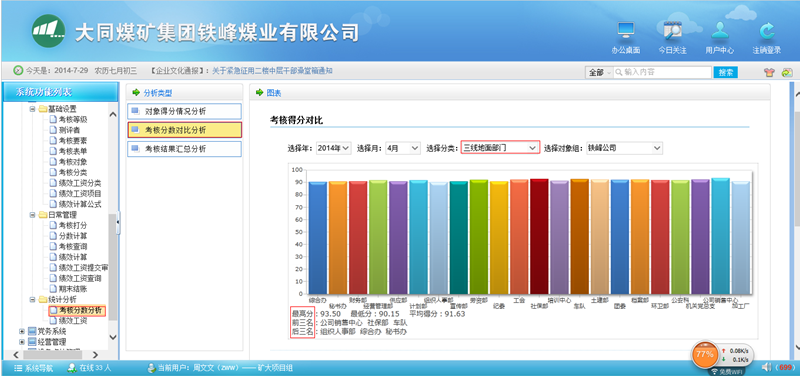Click the green arrow icon beside 分析类型
The image size is (800, 376).
(136, 93)
